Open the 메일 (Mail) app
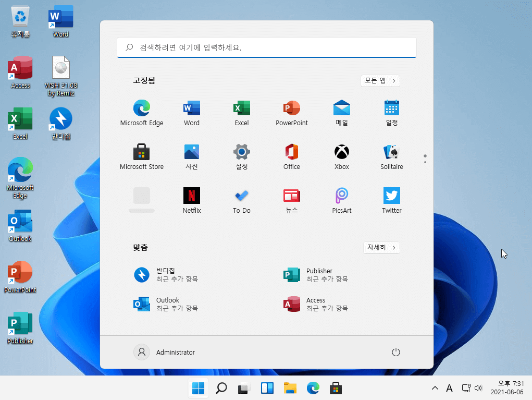Viewport: 532px width, 400px height. pos(342,113)
